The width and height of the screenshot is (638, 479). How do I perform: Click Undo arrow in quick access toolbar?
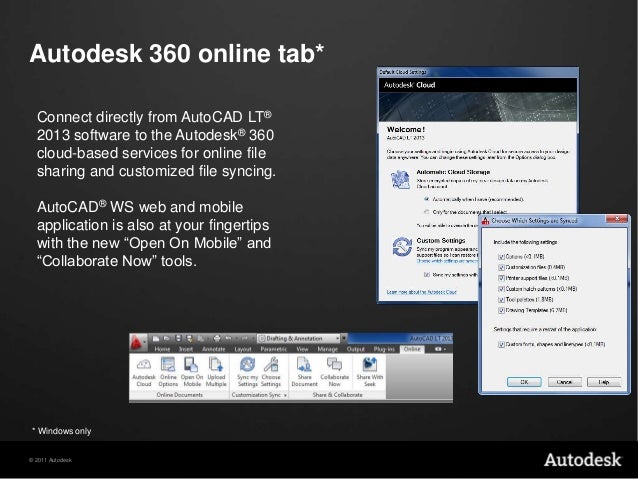(x=229, y=338)
